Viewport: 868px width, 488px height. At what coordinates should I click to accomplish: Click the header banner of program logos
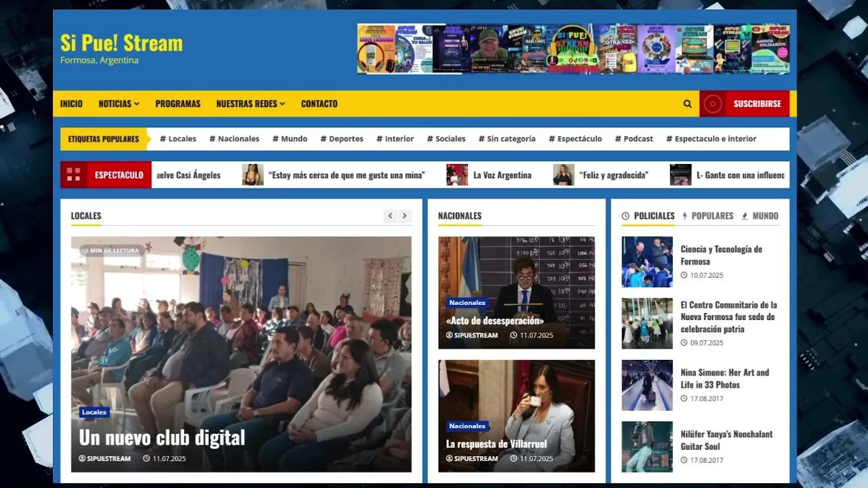(574, 49)
